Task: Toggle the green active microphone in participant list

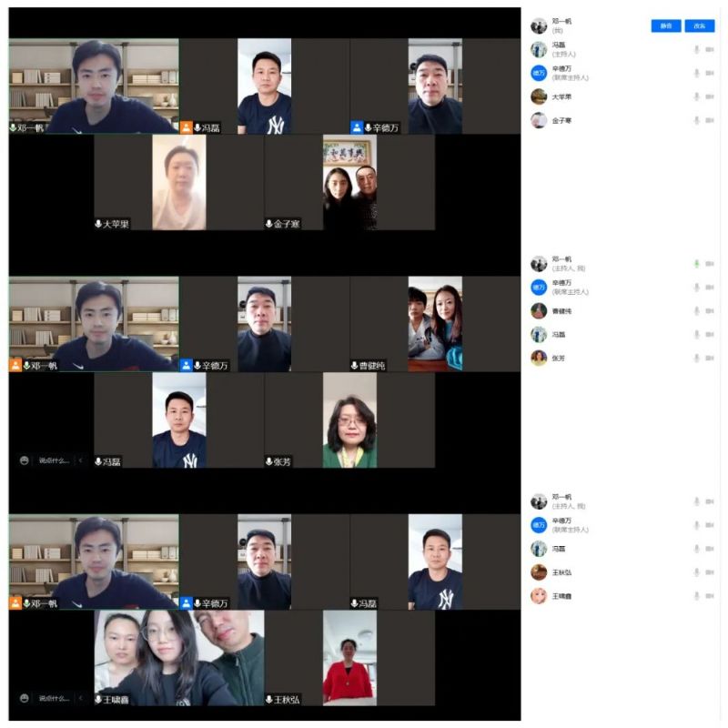Action: point(696,264)
